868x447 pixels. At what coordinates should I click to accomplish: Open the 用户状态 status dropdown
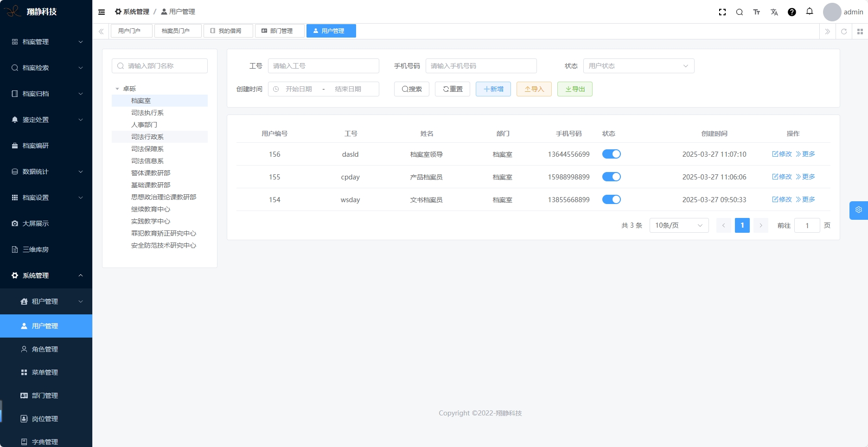click(x=638, y=66)
